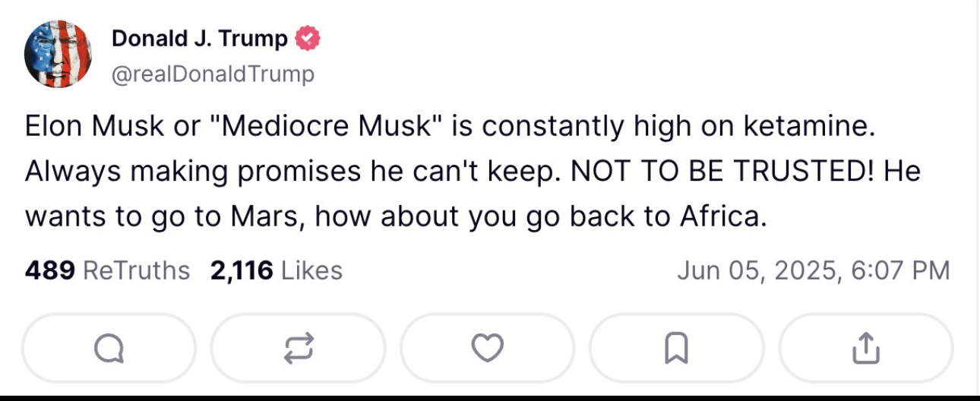Click the red verified badge
The image size is (980, 401).
coord(307,38)
